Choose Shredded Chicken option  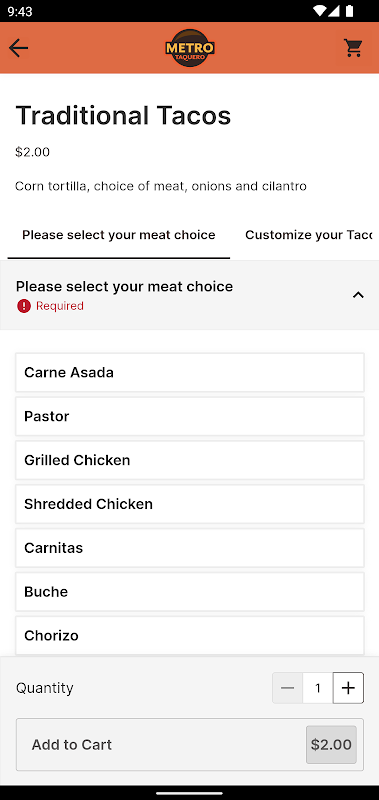click(190, 504)
